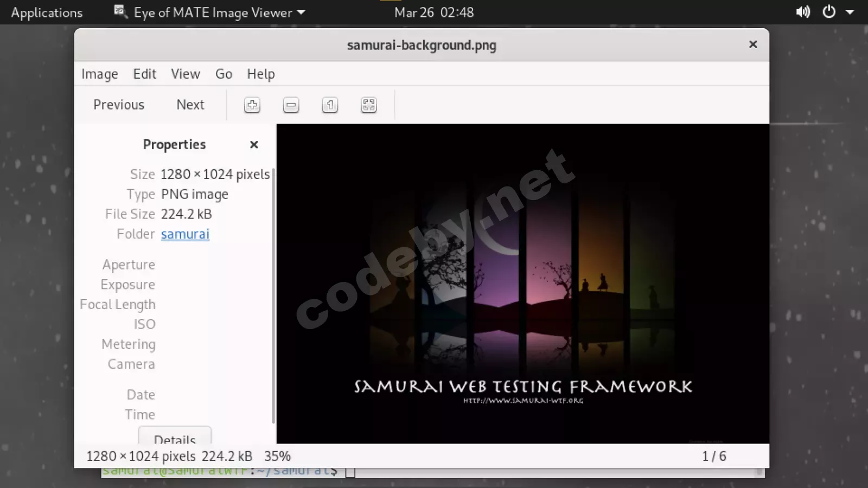This screenshot has width=868, height=488.
Task: Click the ISO label
Action: click(144, 324)
